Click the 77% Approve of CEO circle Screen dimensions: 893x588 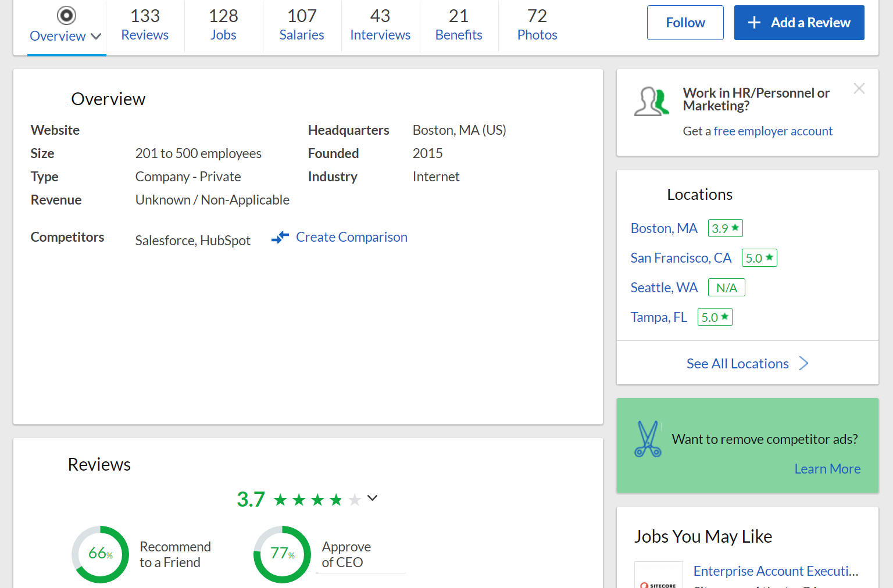(x=282, y=554)
